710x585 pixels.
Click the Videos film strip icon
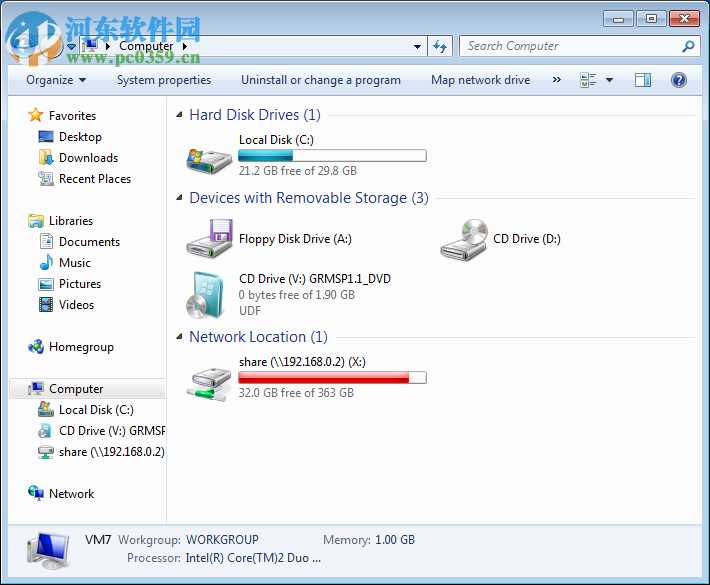46,304
